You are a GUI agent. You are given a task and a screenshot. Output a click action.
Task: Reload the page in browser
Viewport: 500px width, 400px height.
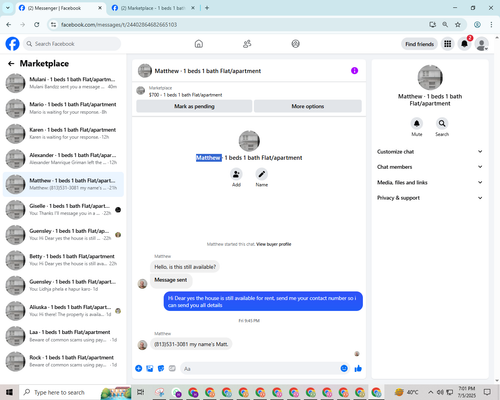coord(37,24)
